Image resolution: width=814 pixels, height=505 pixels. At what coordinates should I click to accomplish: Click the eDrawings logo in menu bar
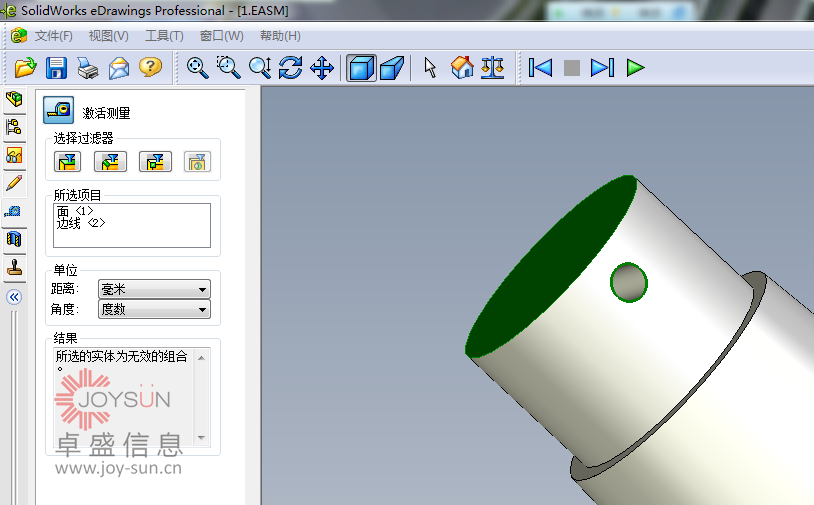[x=19, y=36]
